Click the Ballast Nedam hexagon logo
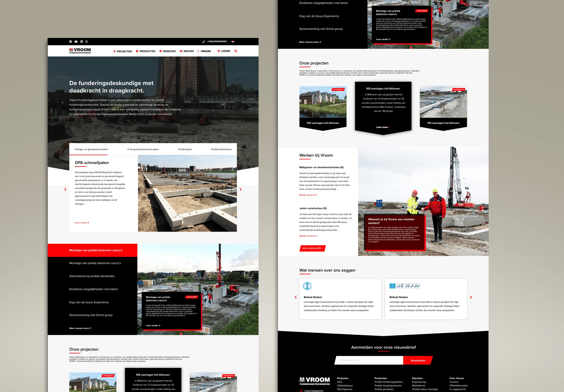The height and width of the screenshot is (392, 564). tap(307, 286)
